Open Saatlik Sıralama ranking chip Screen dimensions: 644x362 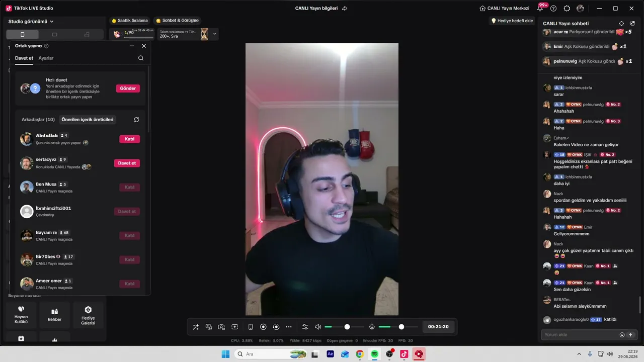tap(130, 21)
